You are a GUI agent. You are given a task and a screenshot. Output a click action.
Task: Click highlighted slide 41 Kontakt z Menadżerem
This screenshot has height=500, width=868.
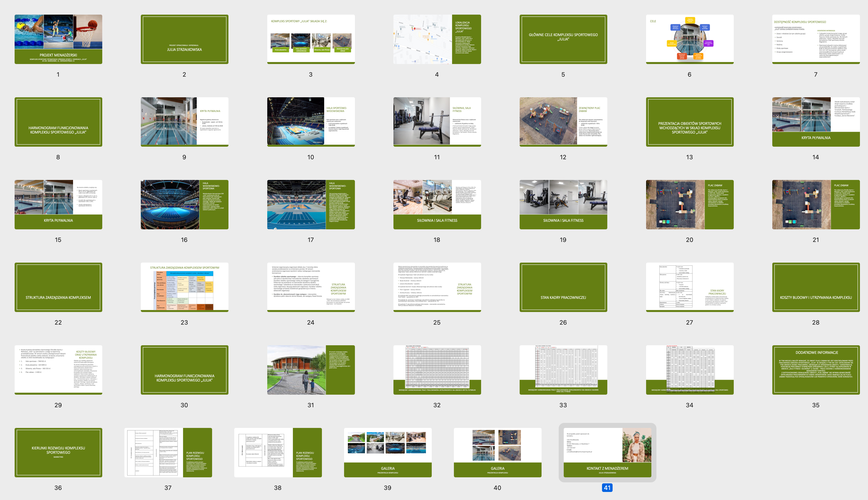(607, 452)
